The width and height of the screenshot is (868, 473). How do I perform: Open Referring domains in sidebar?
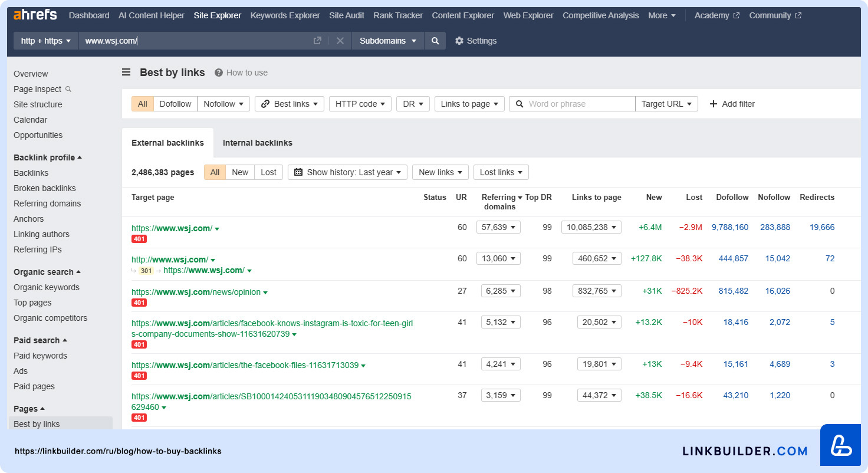[x=47, y=203]
